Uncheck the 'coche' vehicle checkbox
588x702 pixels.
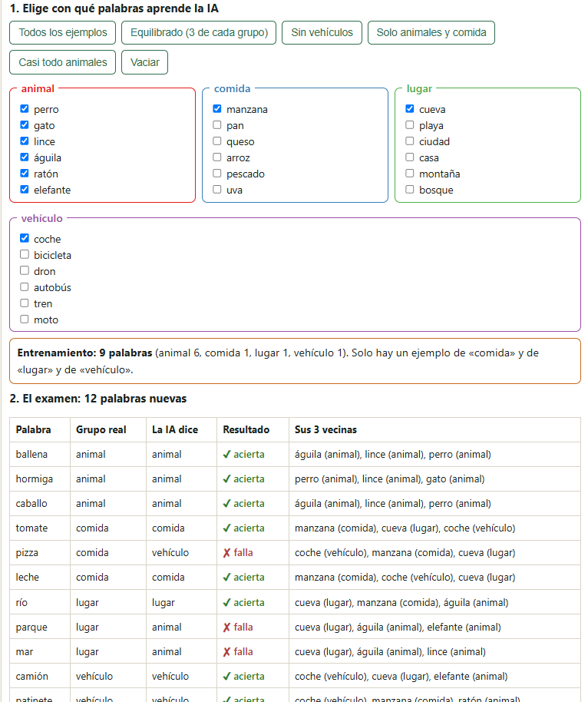click(x=25, y=238)
